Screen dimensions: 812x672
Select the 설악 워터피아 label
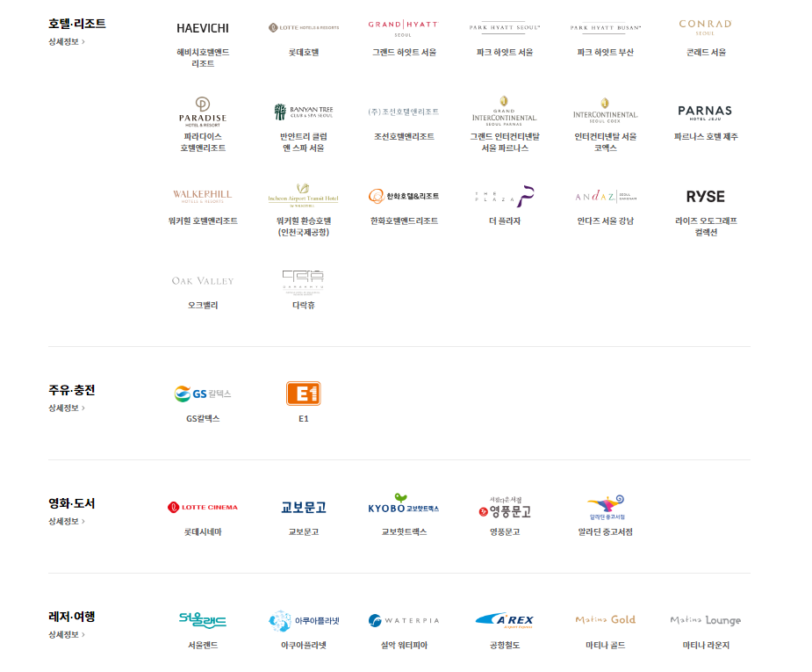click(404, 646)
